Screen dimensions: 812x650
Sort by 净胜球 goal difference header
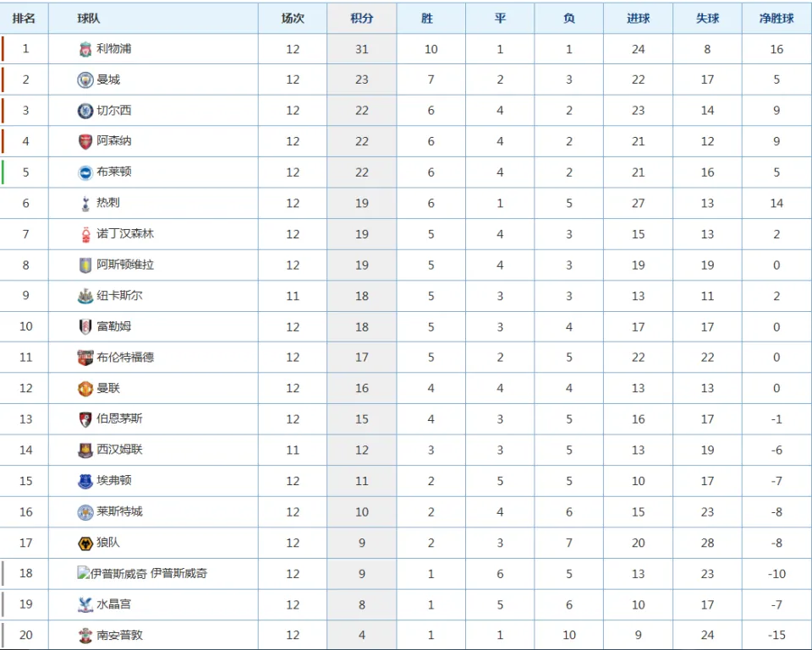point(776,19)
